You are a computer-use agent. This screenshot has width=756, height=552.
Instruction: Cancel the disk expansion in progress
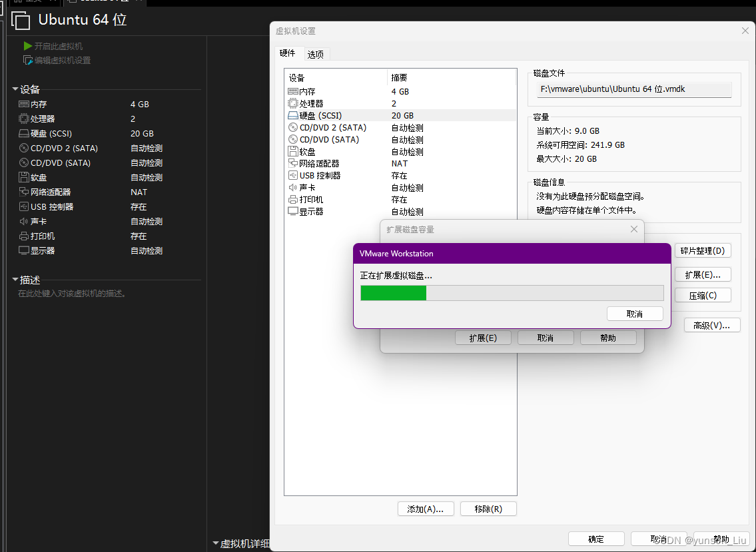pyautogui.click(x=635, y=313)
